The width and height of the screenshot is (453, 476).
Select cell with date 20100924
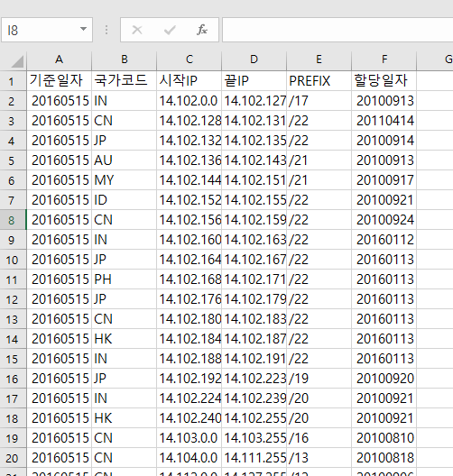tap(384, 220)
